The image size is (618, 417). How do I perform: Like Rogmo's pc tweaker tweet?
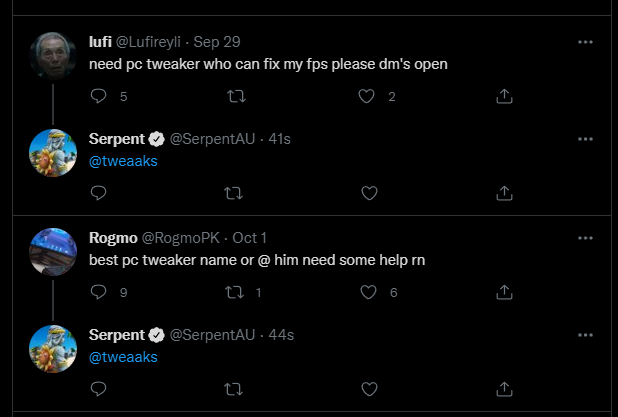pyautogui.click(x=368, y=292)
